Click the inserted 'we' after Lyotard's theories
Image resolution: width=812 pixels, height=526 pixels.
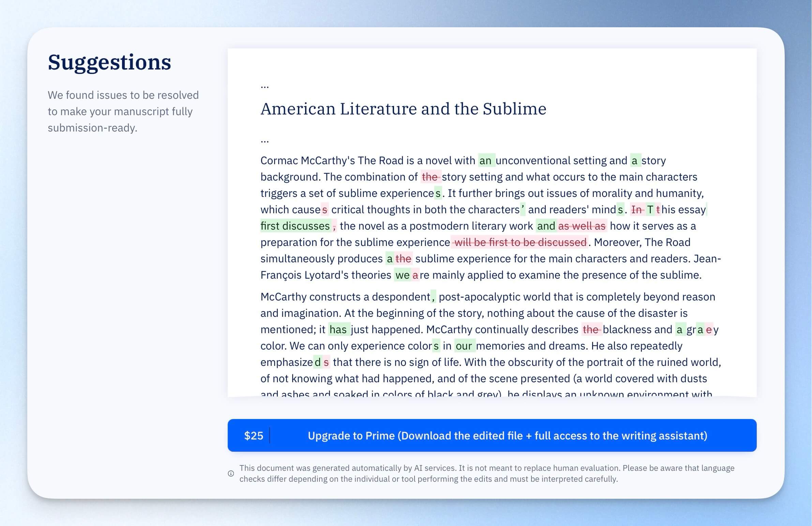pos(403,275)
